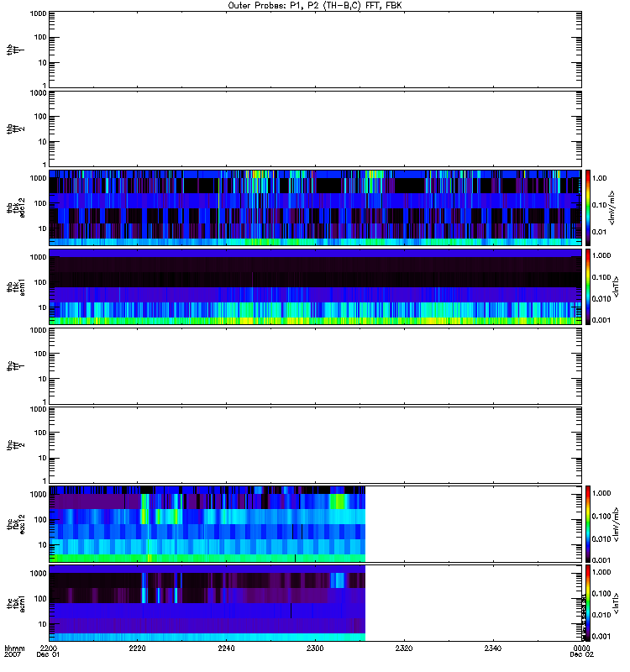Click the 'thb fbk scm1' y-axis label
The image size is (630, 672).
coord(16,286)
